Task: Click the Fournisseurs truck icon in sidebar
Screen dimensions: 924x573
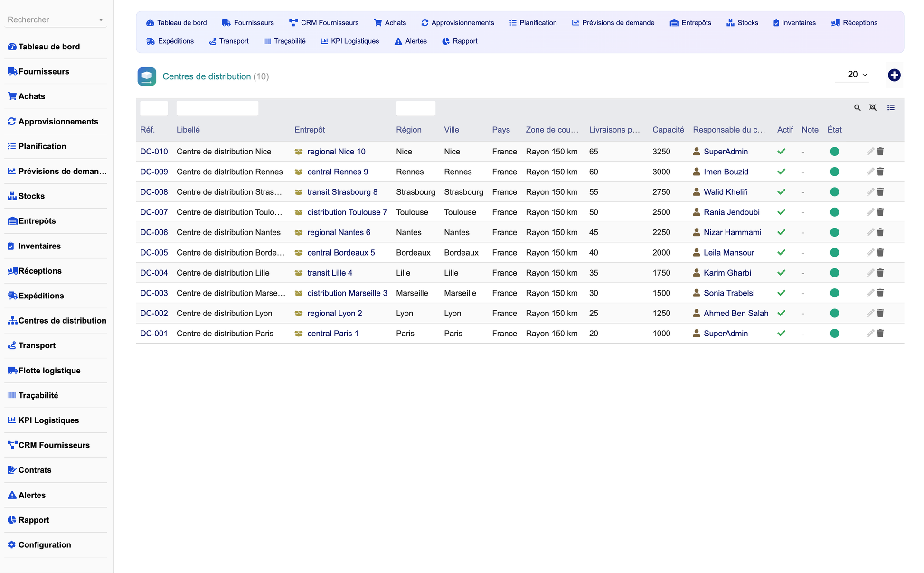Action: 12,71
